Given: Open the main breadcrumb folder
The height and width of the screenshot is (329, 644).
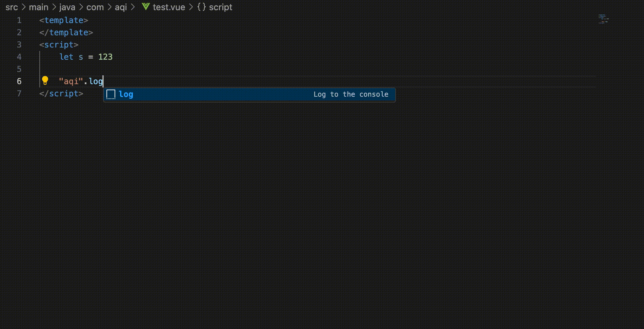Looking at the screenshot, I should coord(39,7).
